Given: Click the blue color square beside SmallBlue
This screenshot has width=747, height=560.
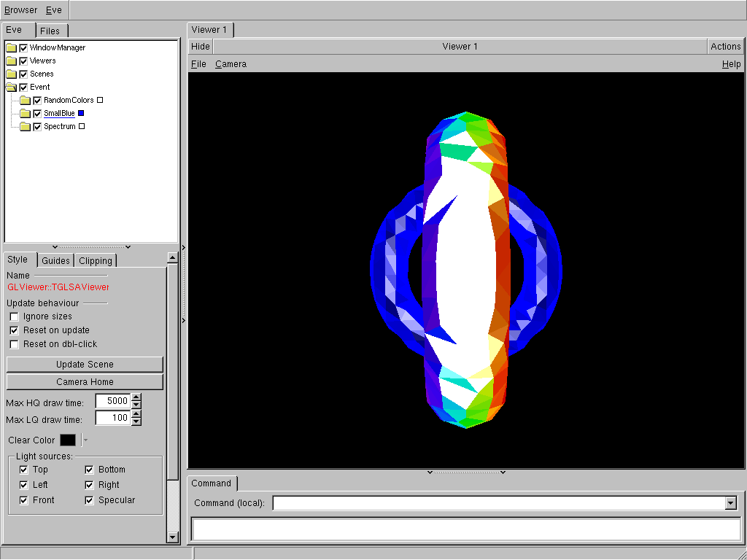Looking at the screenshot, I should (x=81, y=113).
